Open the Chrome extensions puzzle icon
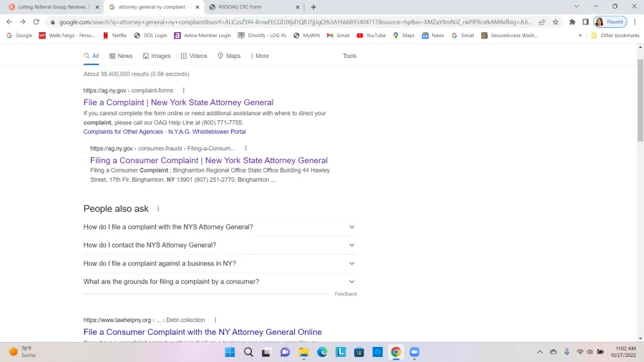Image resolution: width=644 pixels, height=362 pixels. [572, 21]
